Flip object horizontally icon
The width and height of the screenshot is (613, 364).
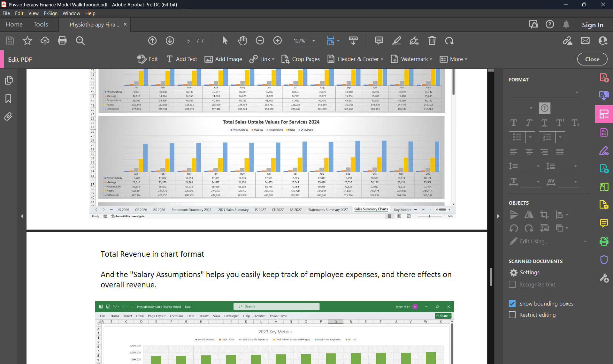point(529,215)
